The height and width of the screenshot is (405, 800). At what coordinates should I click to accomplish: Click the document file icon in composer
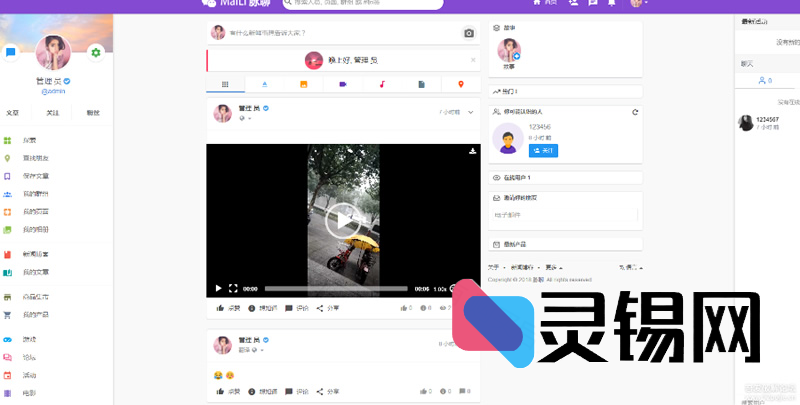click(x=421, y=84)
